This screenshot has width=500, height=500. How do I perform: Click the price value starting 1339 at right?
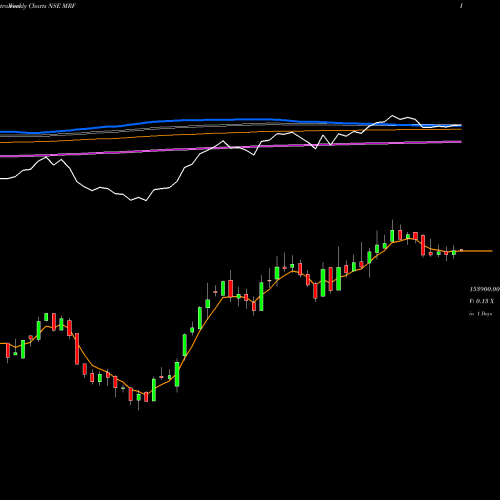485,289
